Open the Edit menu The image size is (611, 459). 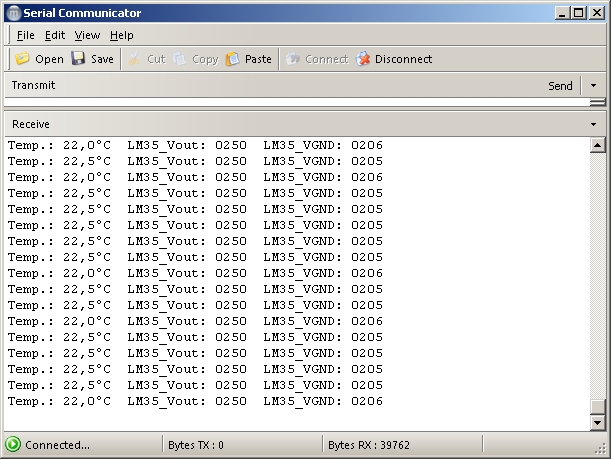[x=55, y=35]
